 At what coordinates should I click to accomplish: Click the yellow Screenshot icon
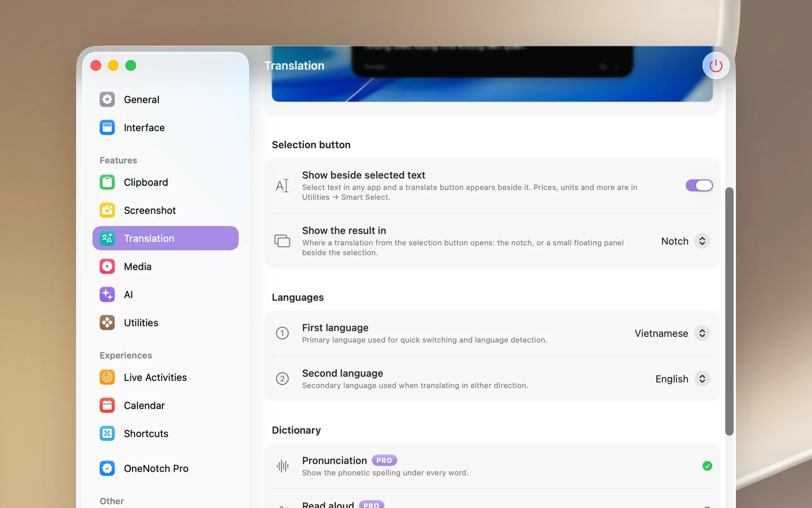pyautogui.click(x=107, y=210)
